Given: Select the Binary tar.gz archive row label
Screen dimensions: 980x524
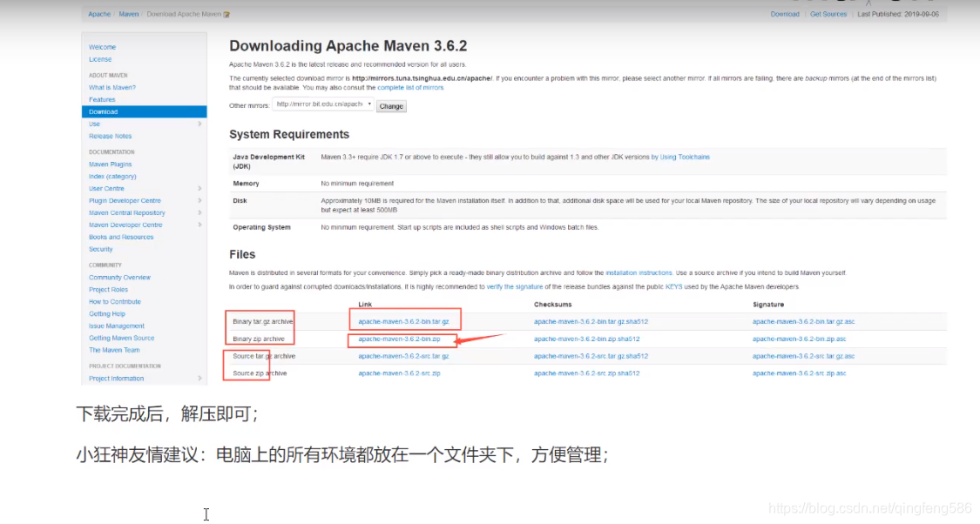Looking at the screenshot, I should (x=262, y=322).
